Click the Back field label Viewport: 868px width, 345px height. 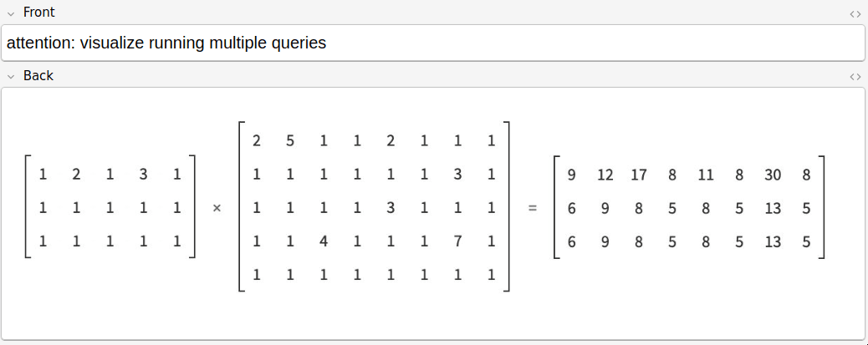[x=38, y=76]
